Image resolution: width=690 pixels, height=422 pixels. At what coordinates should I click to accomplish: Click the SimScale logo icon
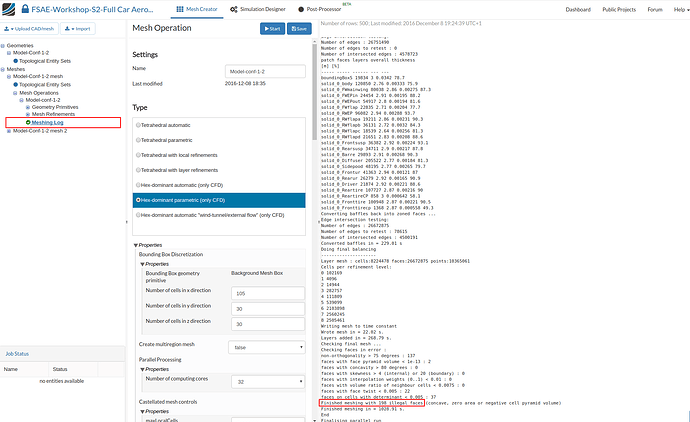8,9
